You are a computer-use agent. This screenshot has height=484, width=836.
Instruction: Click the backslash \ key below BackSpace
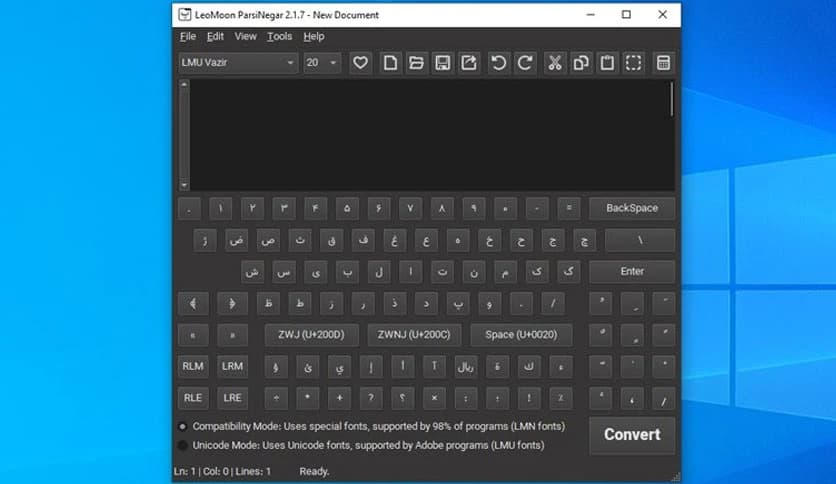pos(640,240)
